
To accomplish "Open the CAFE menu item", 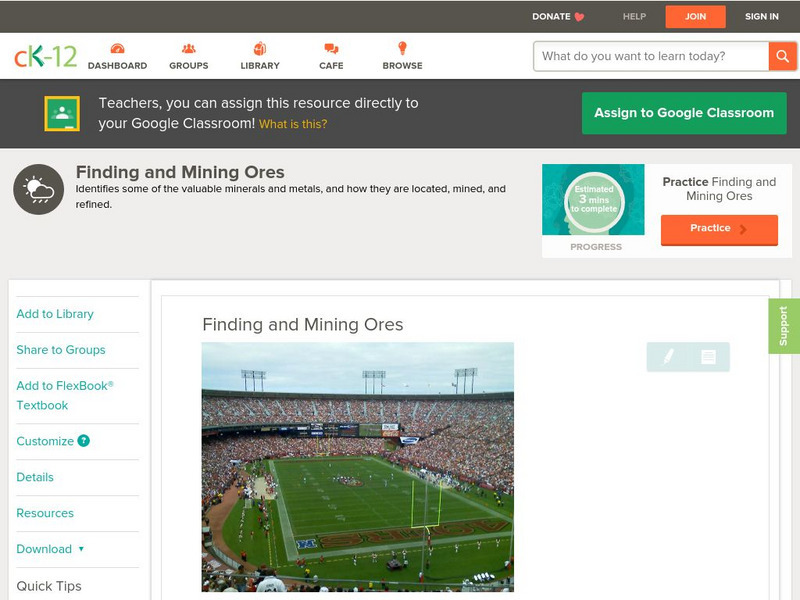I will coord(331,65).
